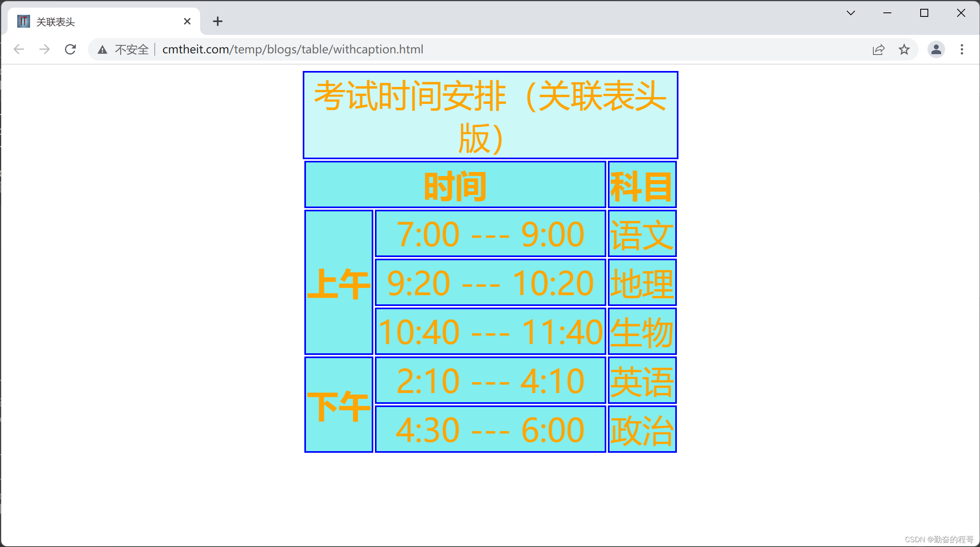Click the 不安全 security label
The image size is (980, 547).
click(x=132, y=50)
